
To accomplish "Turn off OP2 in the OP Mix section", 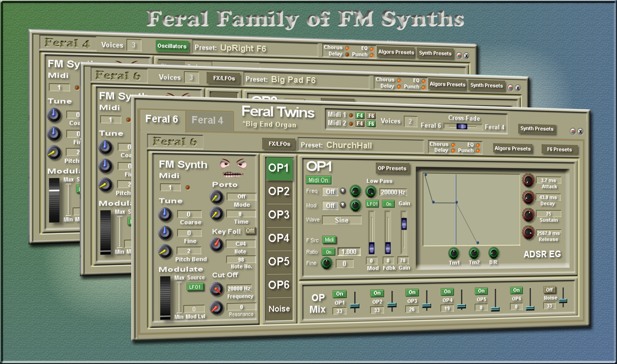I will [x=377, y=293].
